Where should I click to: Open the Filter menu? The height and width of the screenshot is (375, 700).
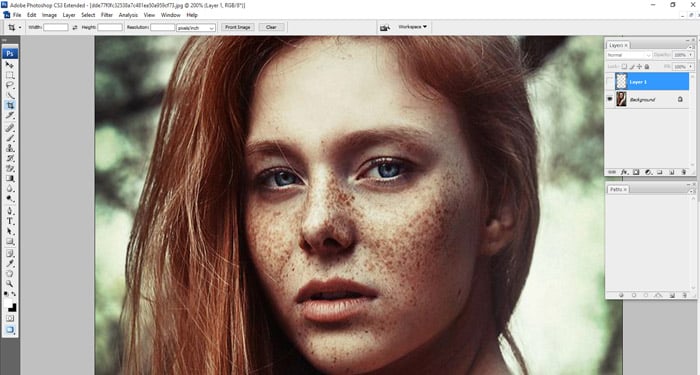click(107, 15)
